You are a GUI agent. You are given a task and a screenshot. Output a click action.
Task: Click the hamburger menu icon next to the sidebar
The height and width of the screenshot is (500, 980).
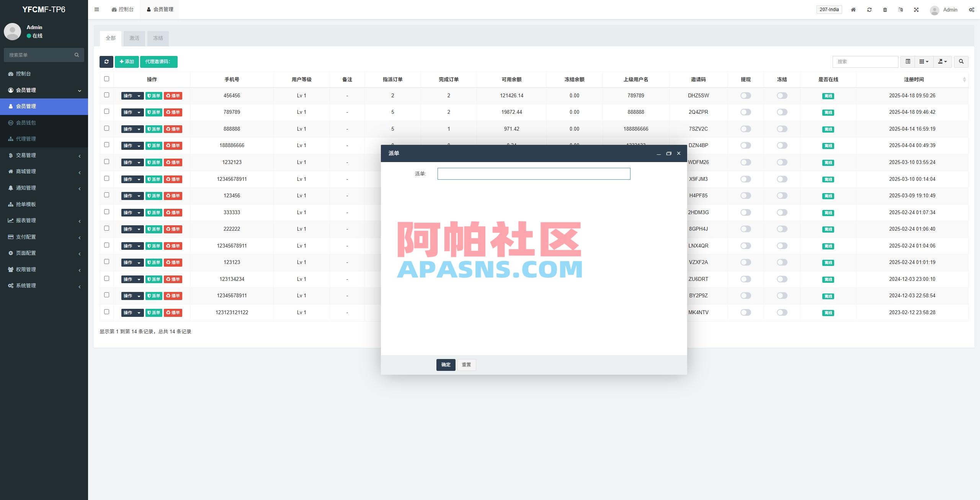[x=97, y=9]
